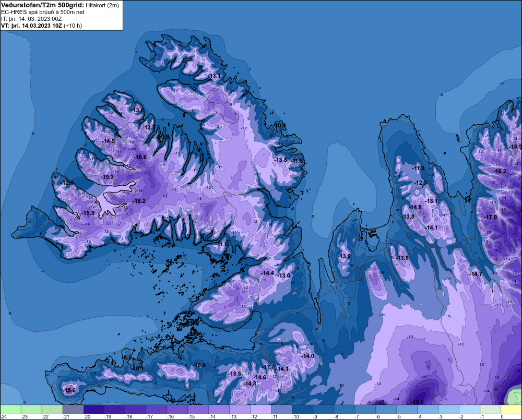522x420 pixels.
Task: Select the -11.9 temperature label
Action: 419,168
